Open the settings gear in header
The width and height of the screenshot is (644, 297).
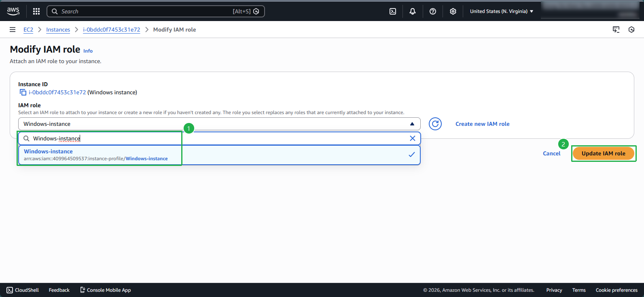(x=453, y=11)
